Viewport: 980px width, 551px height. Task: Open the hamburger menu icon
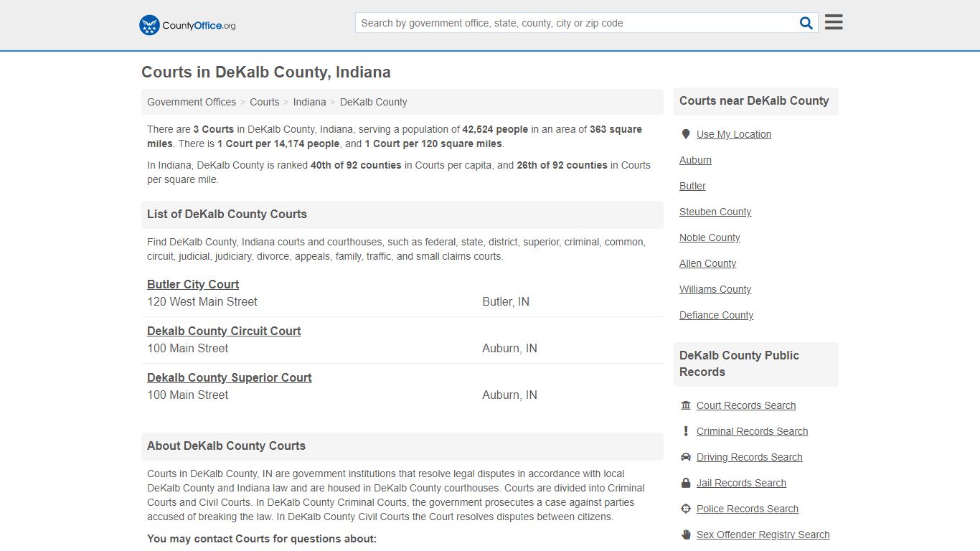834,22
